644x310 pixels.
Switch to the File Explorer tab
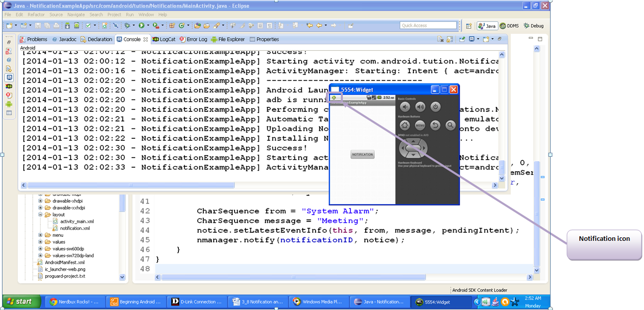tap(228, 39)
